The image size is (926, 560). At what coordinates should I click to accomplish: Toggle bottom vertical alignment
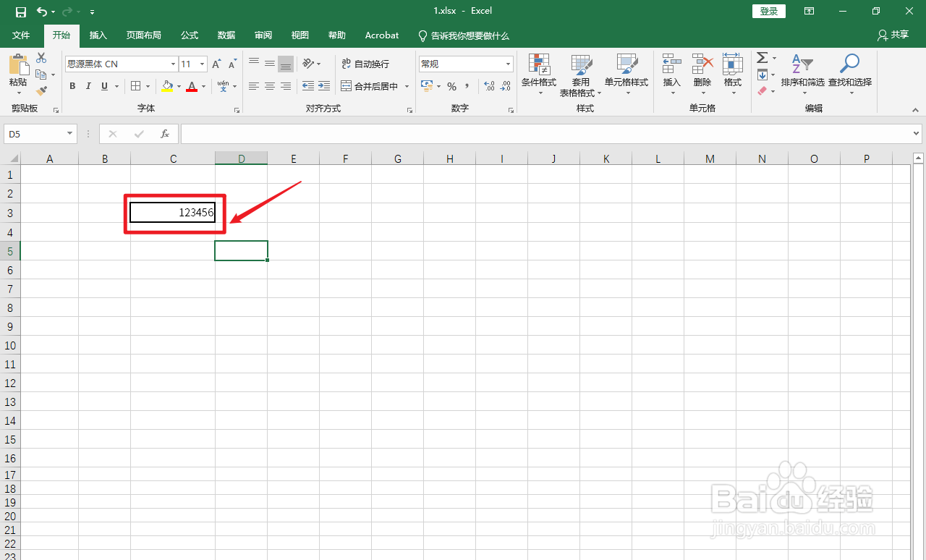[286, 64]
